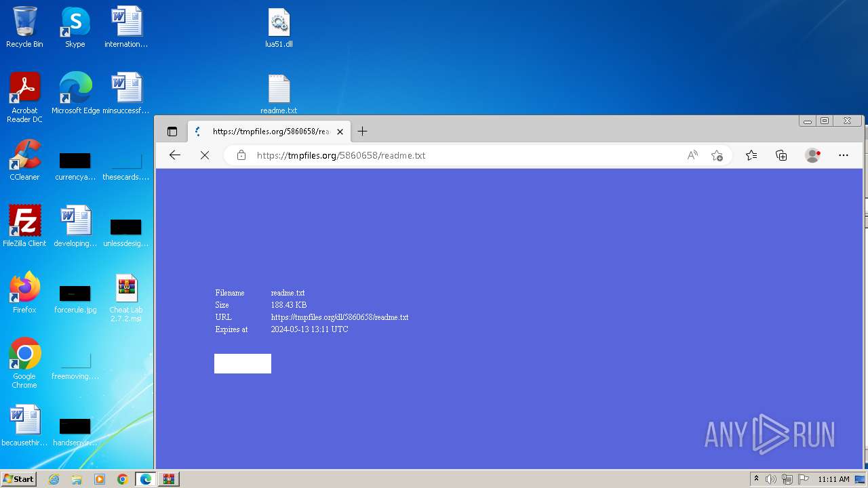Open the clock showing 11:11 AM
The width and height of the screenshot is (868, 488).
coord(833,479)
